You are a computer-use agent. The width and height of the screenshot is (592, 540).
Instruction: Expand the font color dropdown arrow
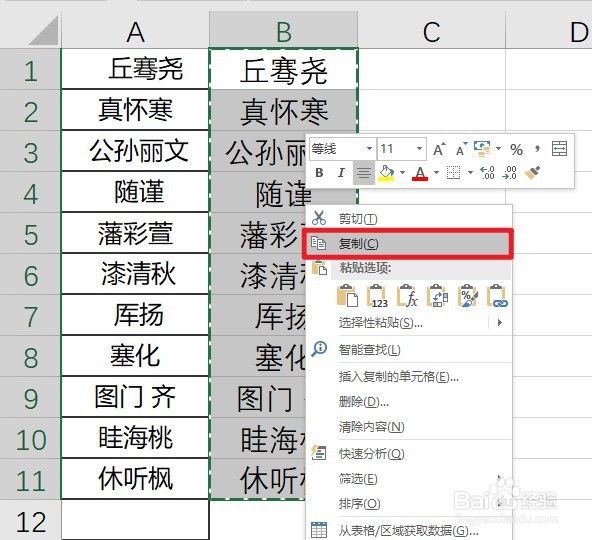point(436,173)
